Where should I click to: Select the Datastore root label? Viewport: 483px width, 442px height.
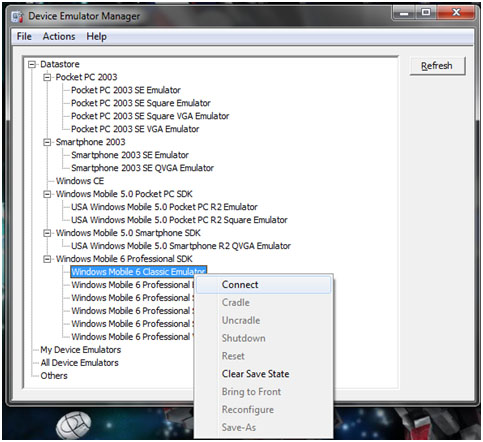click(60, 64)
